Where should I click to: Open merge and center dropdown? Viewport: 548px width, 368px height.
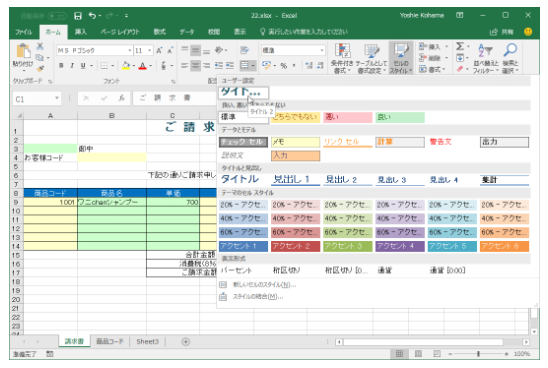(x=253, y=65)
